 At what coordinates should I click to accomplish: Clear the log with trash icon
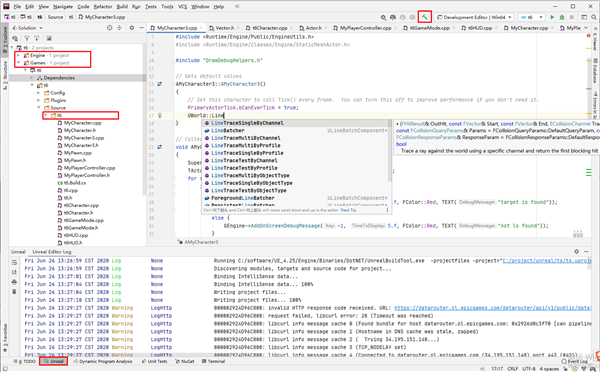(14, 292)
